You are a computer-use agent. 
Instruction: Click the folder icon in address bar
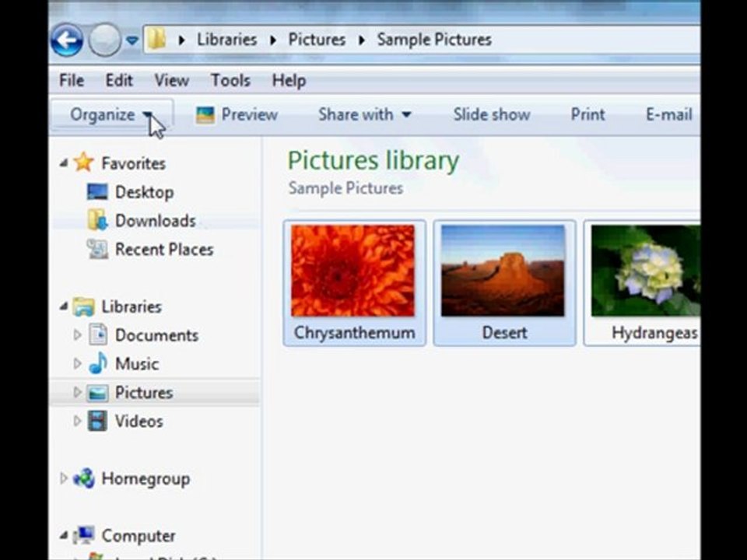pyautogui.click(x=156, y=39)
